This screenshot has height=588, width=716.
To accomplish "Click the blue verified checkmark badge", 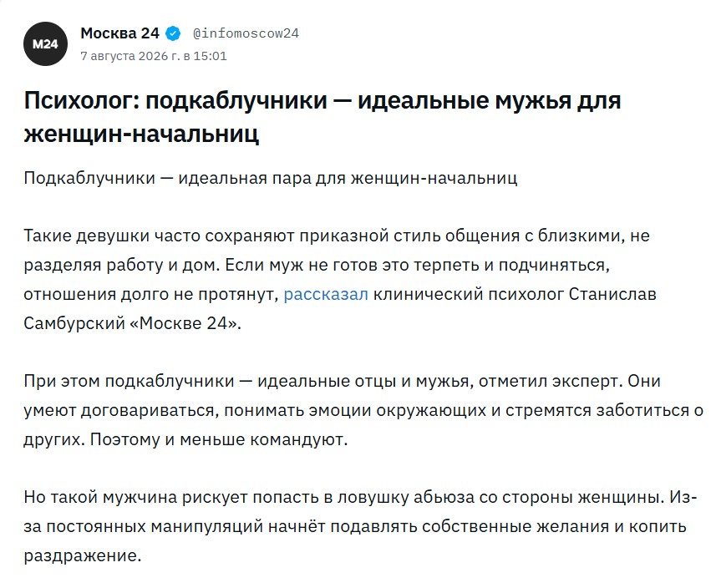I will (x=173, y=33).
